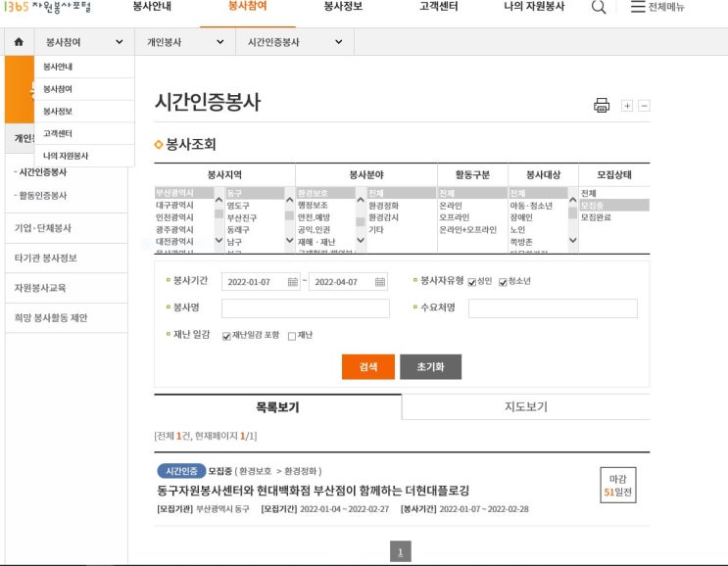
Task: Open the 전체메뉴 hamburger menu
Action: [657, 7]
